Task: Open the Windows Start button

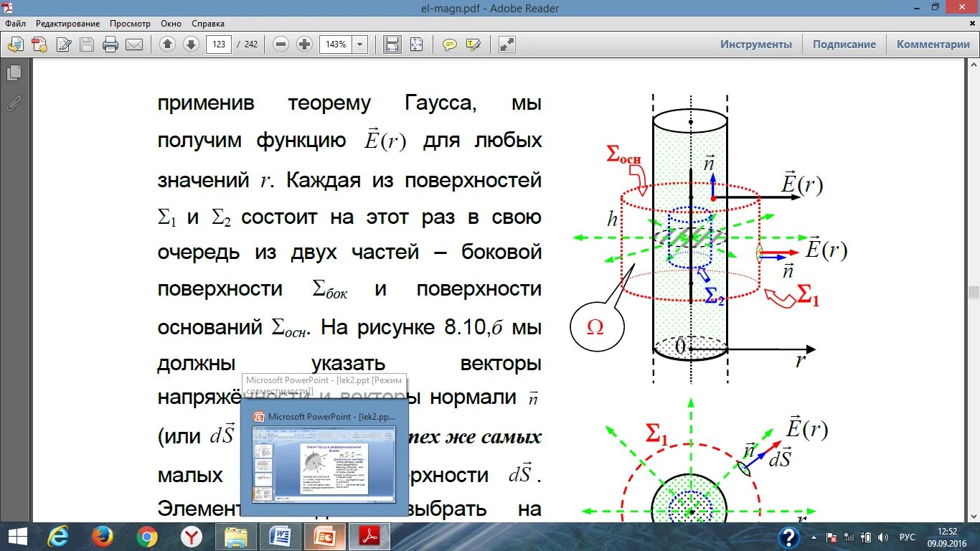Action: (x=17, y=537)
